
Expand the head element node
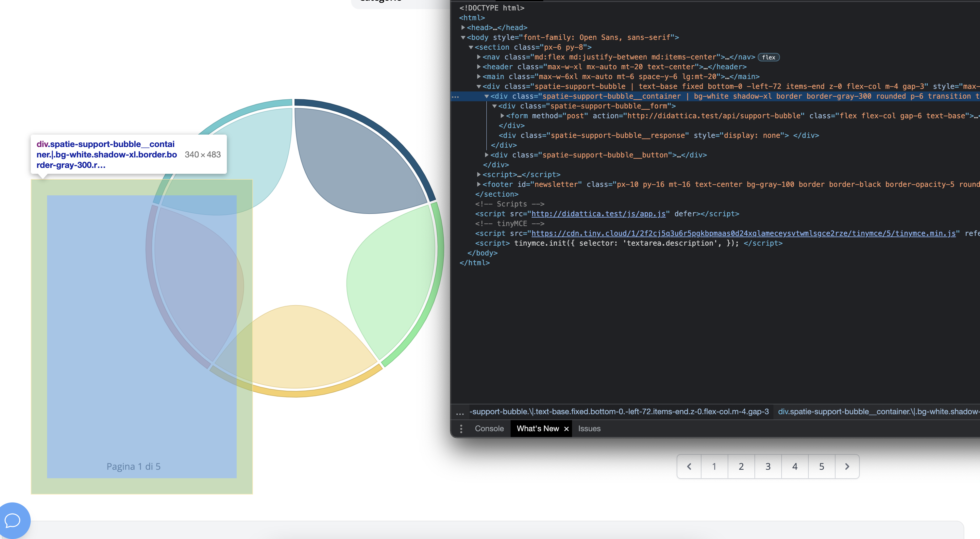(x=463, y=27)
